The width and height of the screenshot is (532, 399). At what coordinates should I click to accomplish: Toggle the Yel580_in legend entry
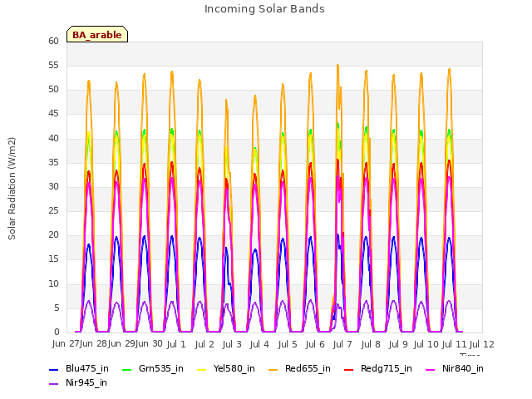[x=226, y=368]
